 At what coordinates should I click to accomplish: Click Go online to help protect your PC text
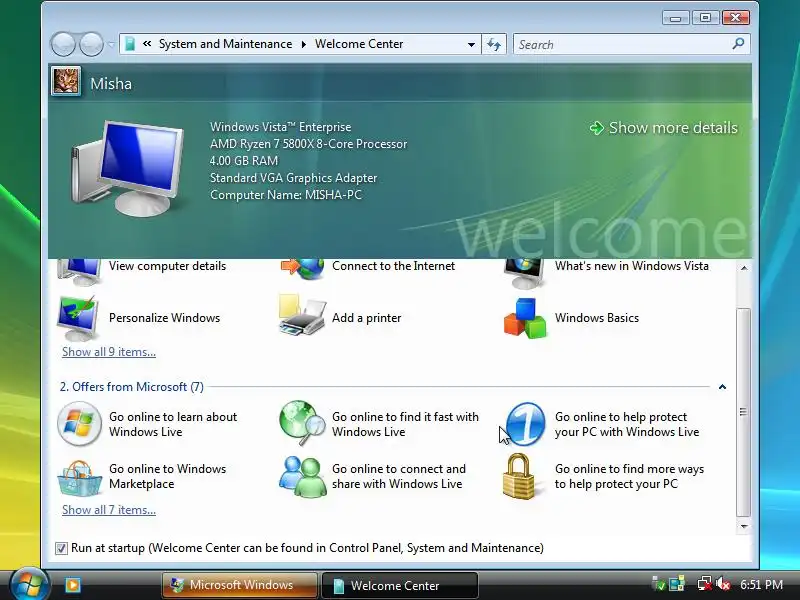click(627, 424)
